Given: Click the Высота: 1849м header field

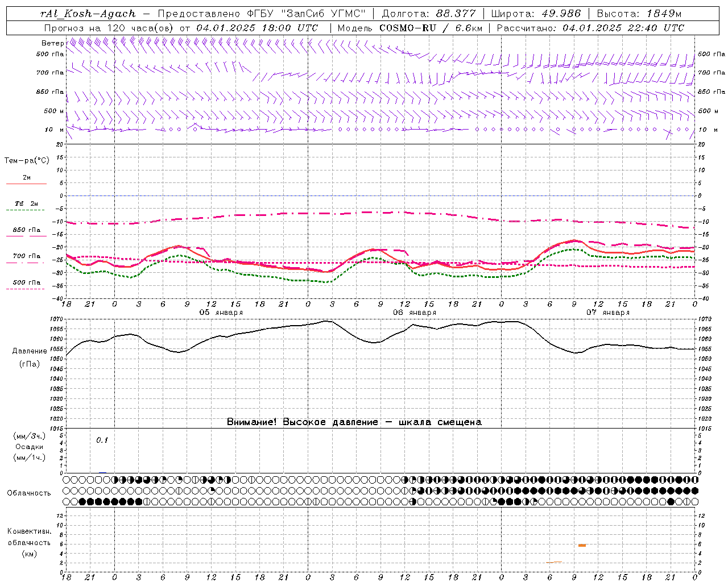Looking at the screenshot, I should [x=639, y=14].
